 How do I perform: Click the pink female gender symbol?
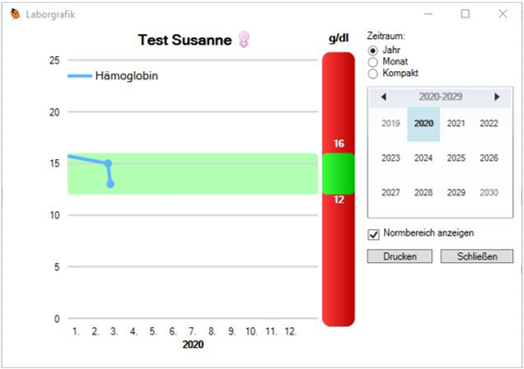pyautogui.click(x=244, y=39)
